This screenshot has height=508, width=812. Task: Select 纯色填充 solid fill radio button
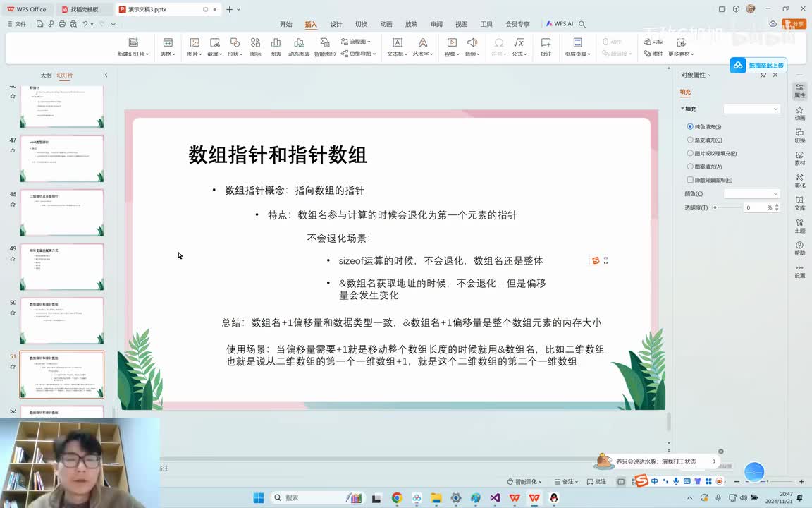[690, 126]
